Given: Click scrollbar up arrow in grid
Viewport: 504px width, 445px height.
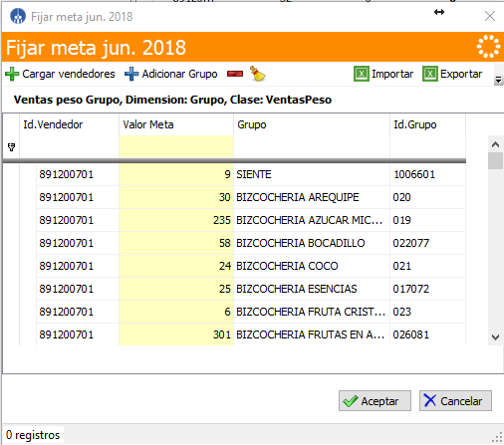Looking at the screenshot, I should click(495, 144).
